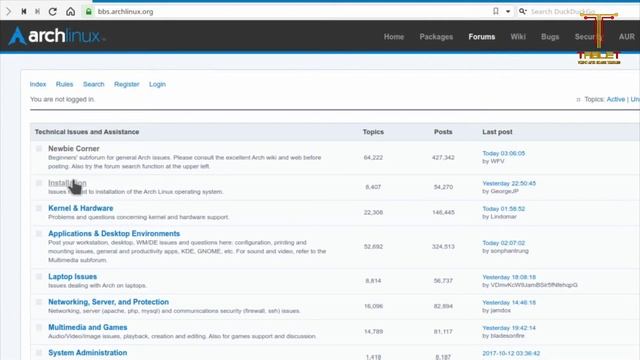Open the forum Search link
640x360 pixels.
coord(93,84)
